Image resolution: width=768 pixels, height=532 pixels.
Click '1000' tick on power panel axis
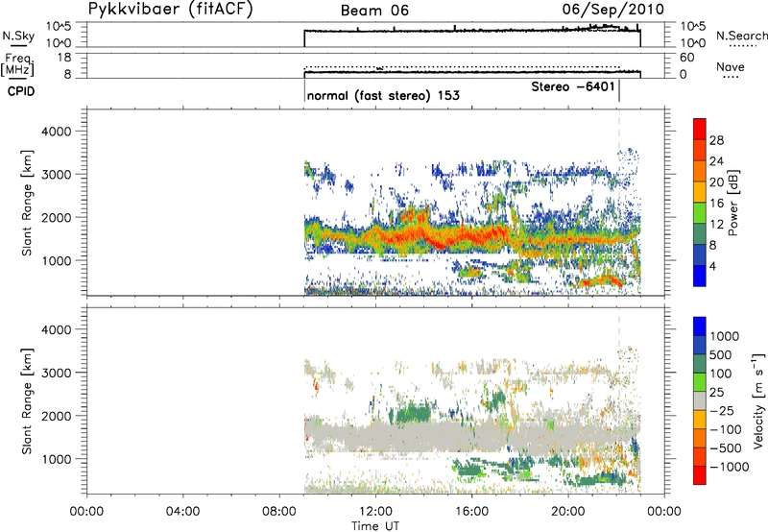pyautogui.click(x=56, y=260)
